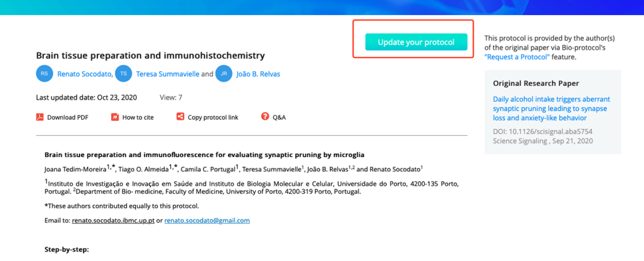This screenshot has width=644, height=261.
Task: Click the Q&A text label
Action: pos(279,117)
